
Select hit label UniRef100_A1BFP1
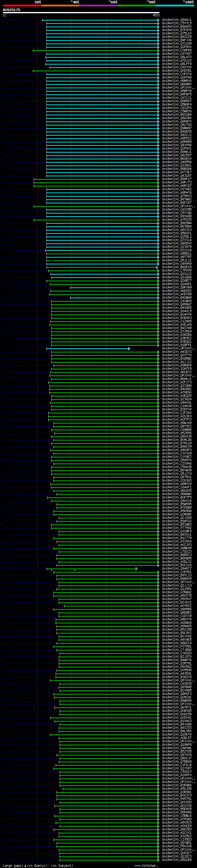point(177,345)
